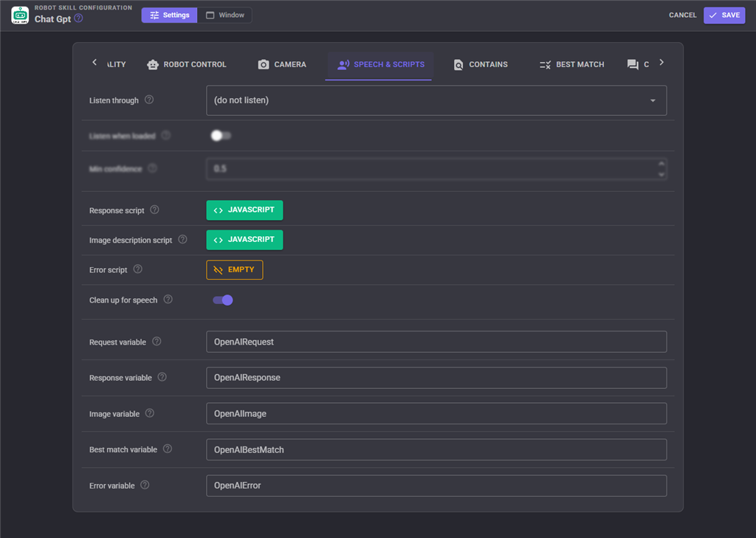
Task: Save the skill configuration
Action: tap(724, 15)
